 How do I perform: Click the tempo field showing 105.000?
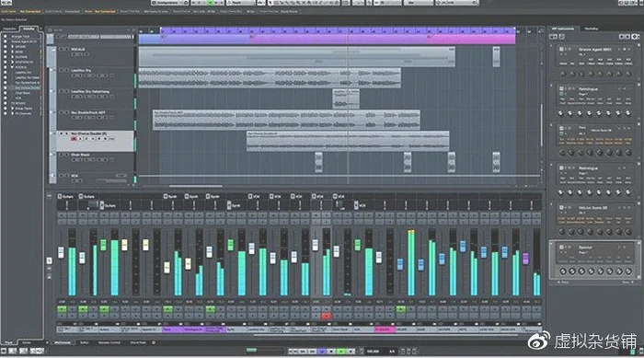[x=373, y=352]
